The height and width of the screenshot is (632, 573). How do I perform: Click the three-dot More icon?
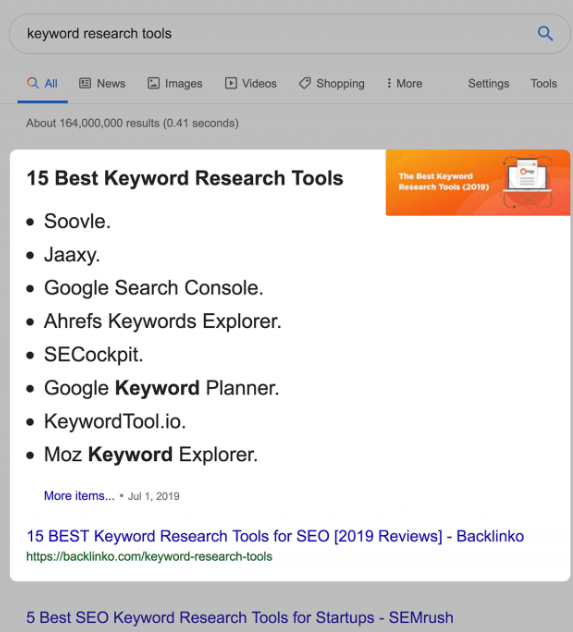[x=389, y=83]
